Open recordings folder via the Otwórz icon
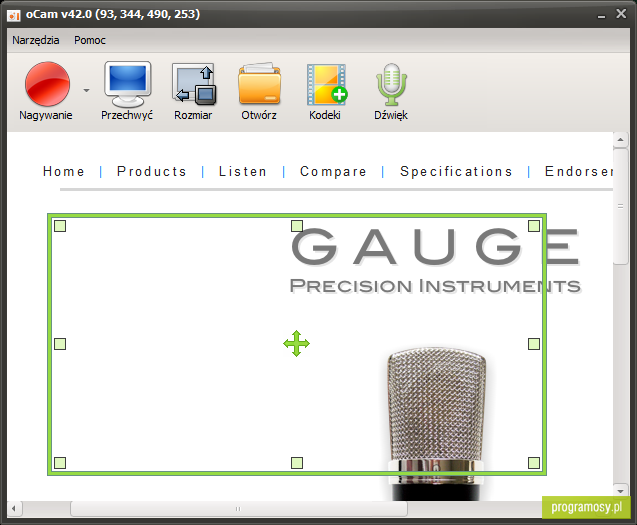This screenshot has width=637, height=525. point(259,84)
